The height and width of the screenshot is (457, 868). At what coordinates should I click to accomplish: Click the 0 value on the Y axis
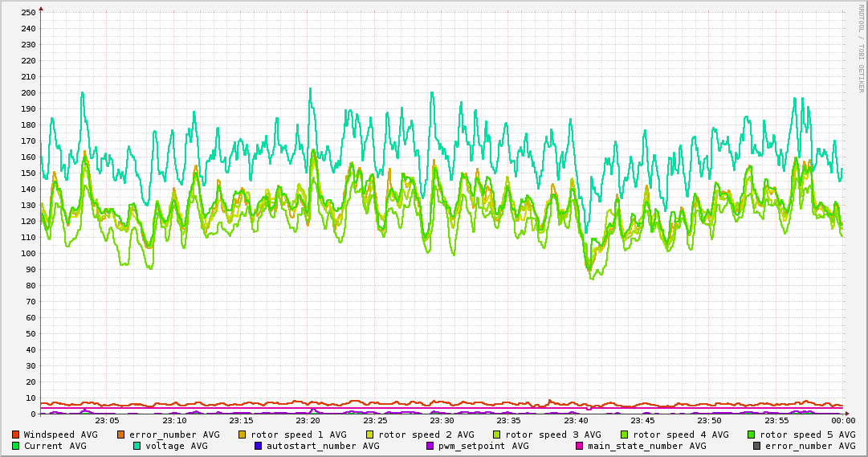tap(33, 414)
